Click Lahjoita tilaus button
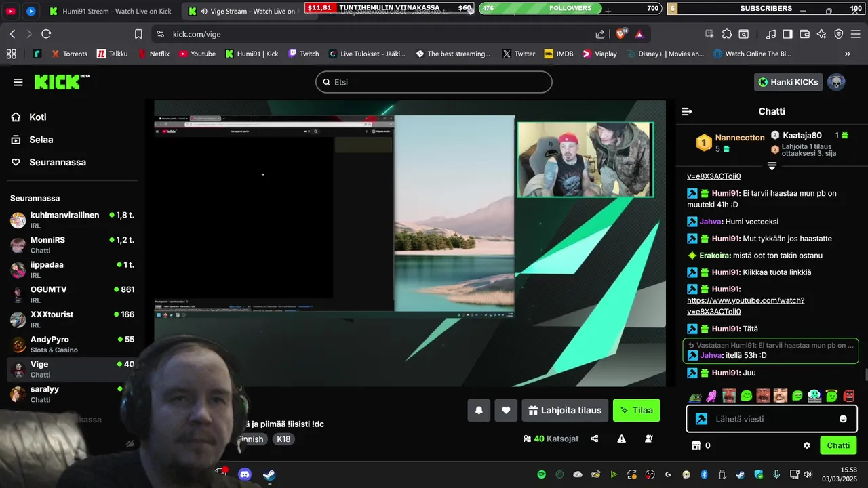868x488 pixels. [x=565, y=410]
